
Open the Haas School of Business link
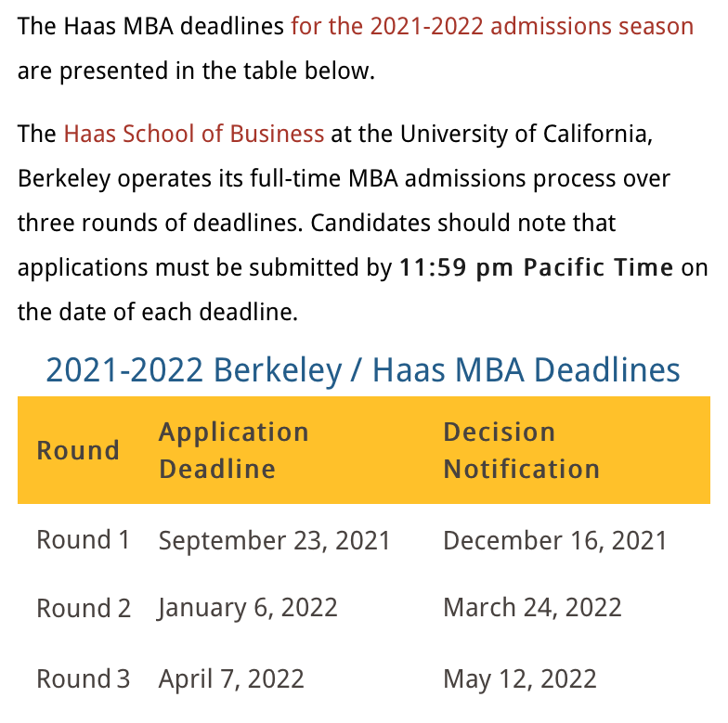pos(193,134)
